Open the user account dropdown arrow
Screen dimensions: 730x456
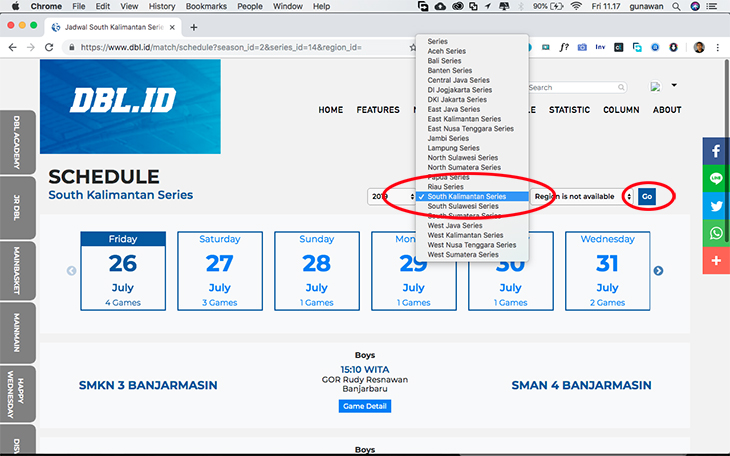point(674,85)
